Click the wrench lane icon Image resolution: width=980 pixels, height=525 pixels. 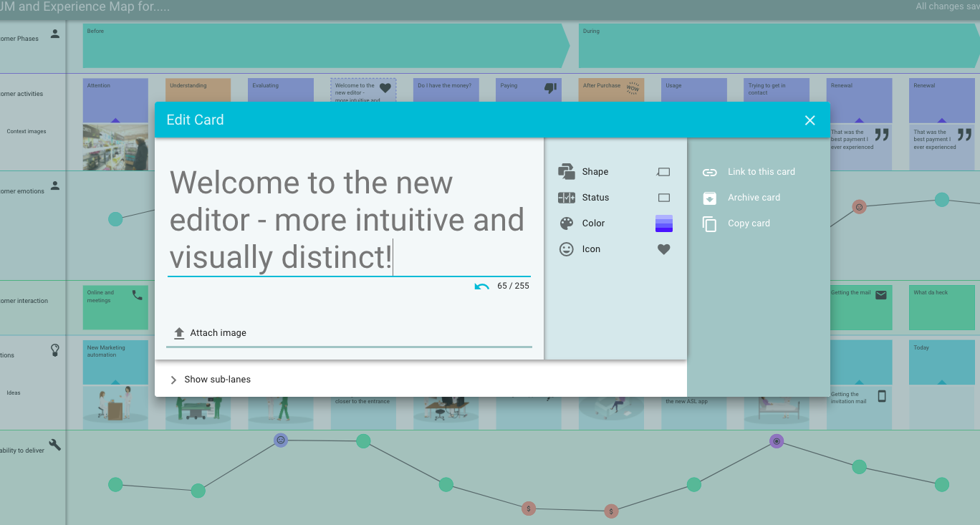tap(54, 445)
